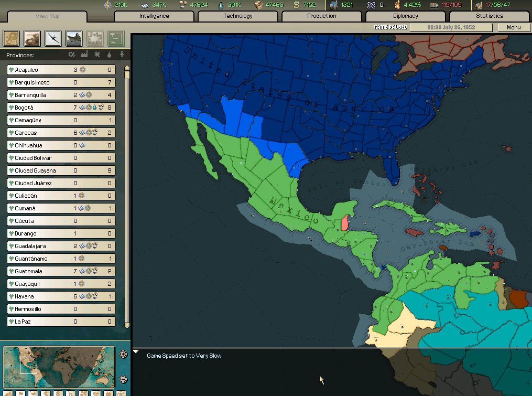
Task: Select the Ciudad Juárez province row
Action: click(x=61, y=183)
